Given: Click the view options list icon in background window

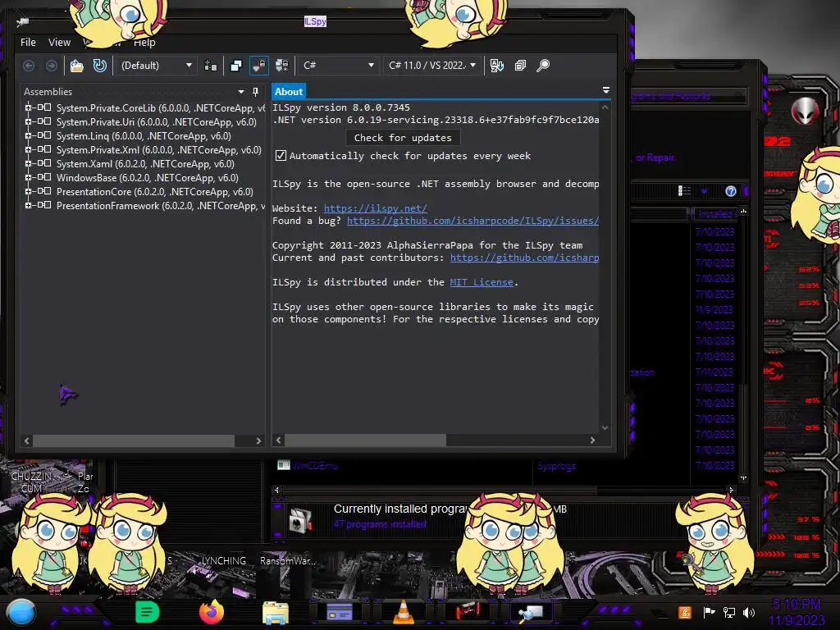Looking at the screenshot, I should click(684, 191).
